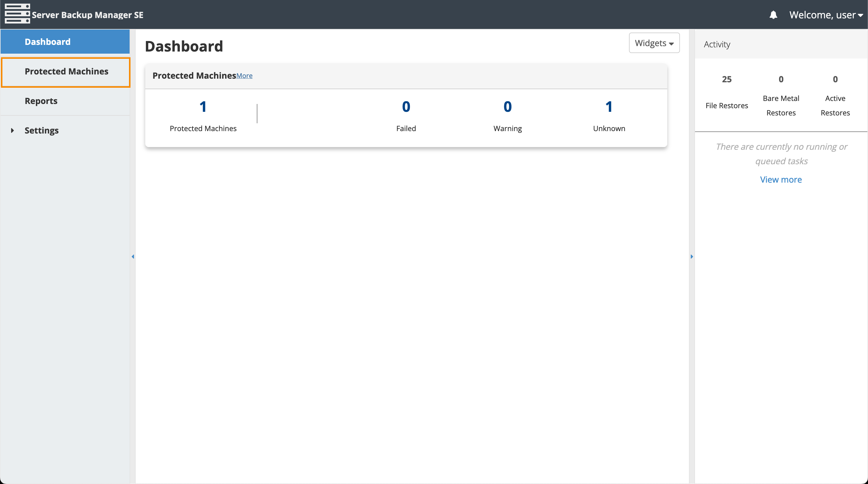The height and width of the screenshot is (484, 868).
Task: Click the Warning count of 0
Action: click(508, 107)
